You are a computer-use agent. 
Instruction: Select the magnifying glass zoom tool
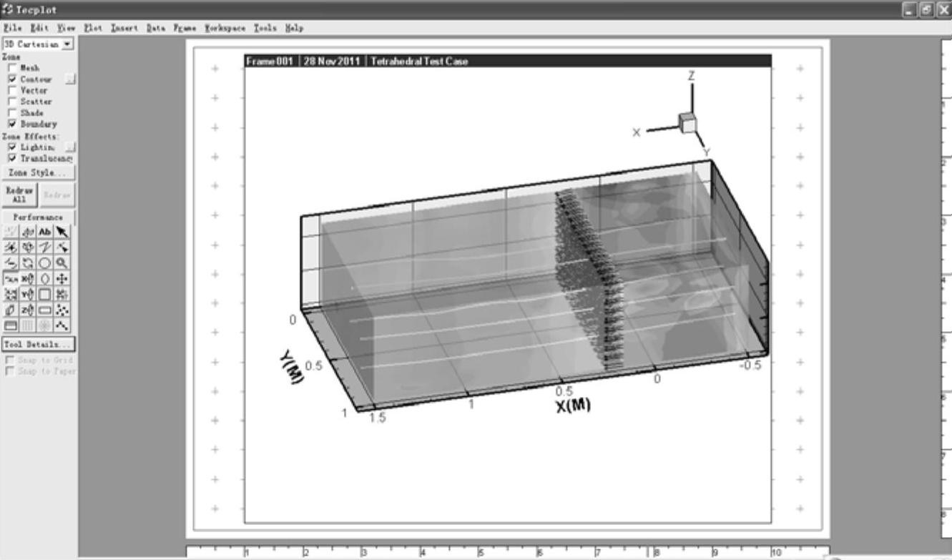62,262
